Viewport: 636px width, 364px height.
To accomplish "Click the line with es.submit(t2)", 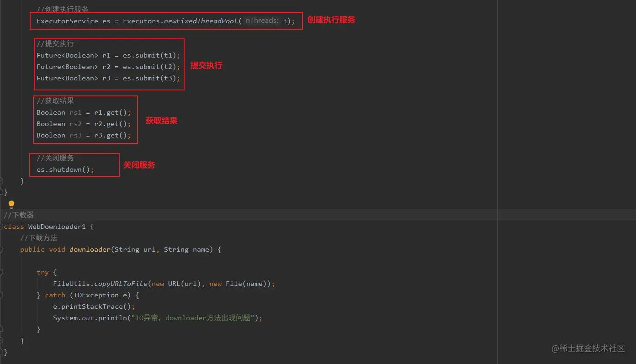I will tap(108, 67).
